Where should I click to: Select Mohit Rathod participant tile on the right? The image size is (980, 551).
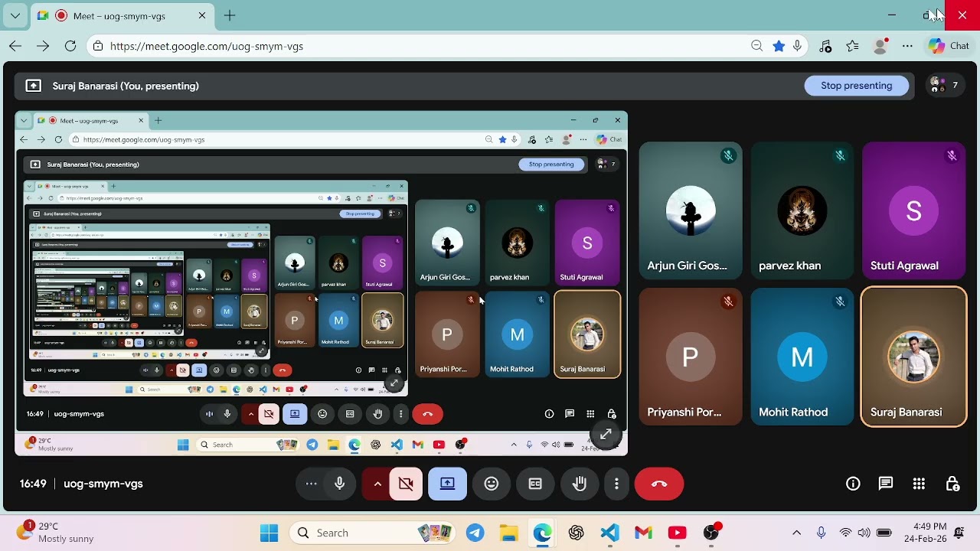coord(802,357)
